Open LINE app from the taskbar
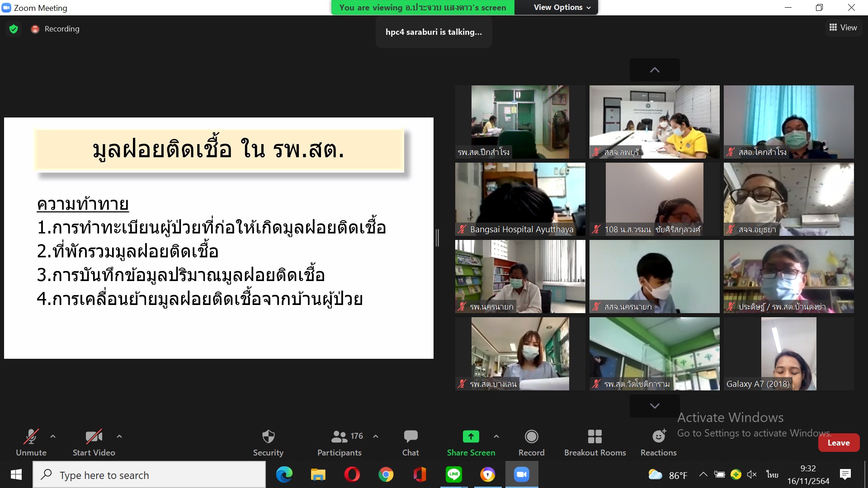868x488 pixels. point(454,474)
